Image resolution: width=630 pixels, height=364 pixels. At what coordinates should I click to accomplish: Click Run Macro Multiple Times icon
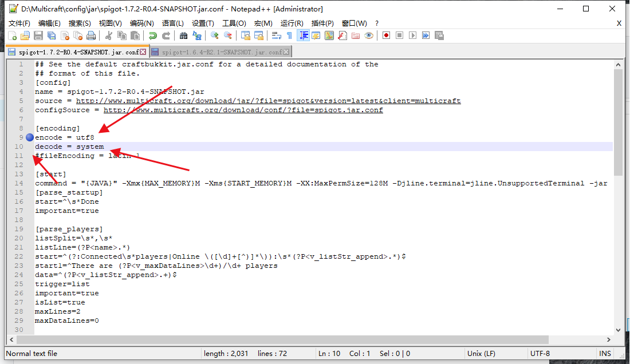coord(426,35)
